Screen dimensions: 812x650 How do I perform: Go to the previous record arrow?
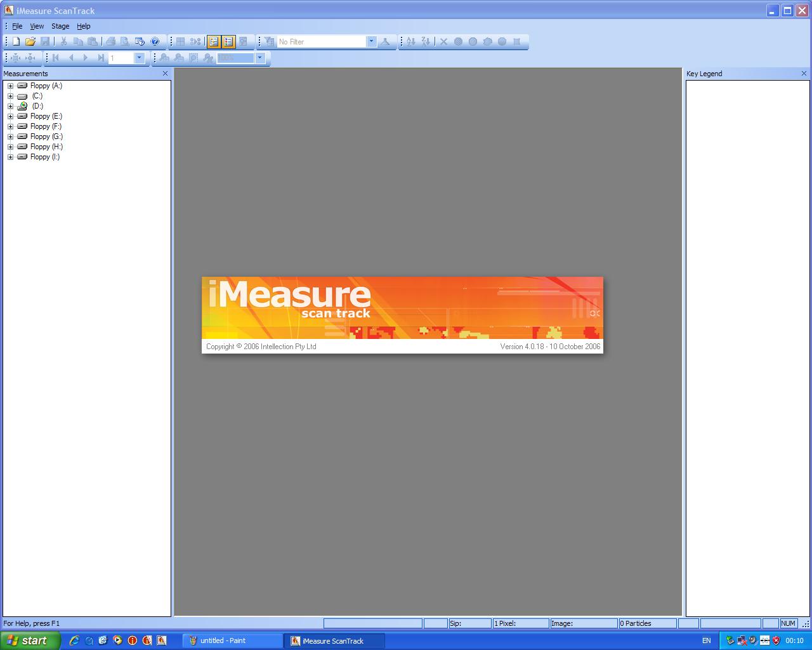(70, 58)
